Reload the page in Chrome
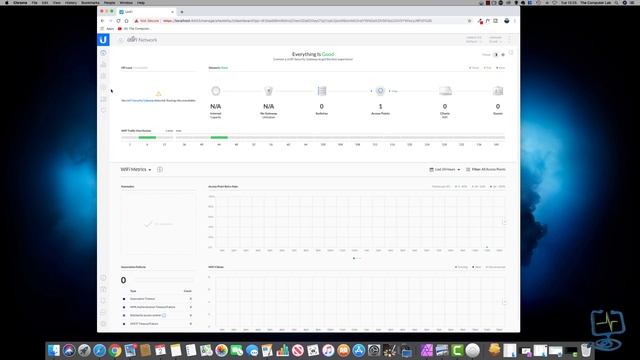This screenshot has width=640, height=360. tap(118, 21)
